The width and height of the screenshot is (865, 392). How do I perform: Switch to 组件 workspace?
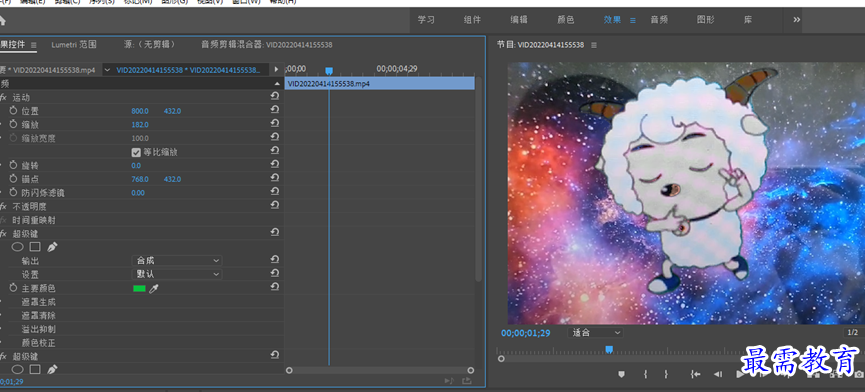click(x=472, y=20)
